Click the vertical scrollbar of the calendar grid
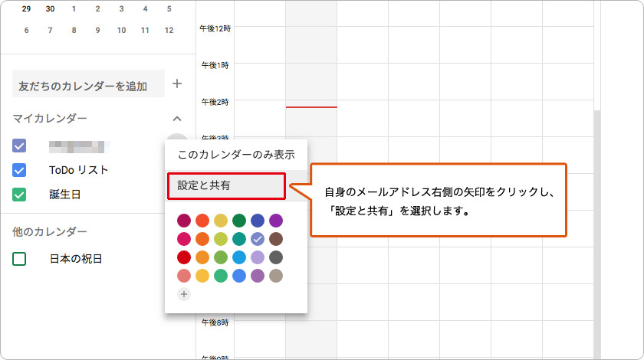The image size is (644, 360). coord(597,234)
